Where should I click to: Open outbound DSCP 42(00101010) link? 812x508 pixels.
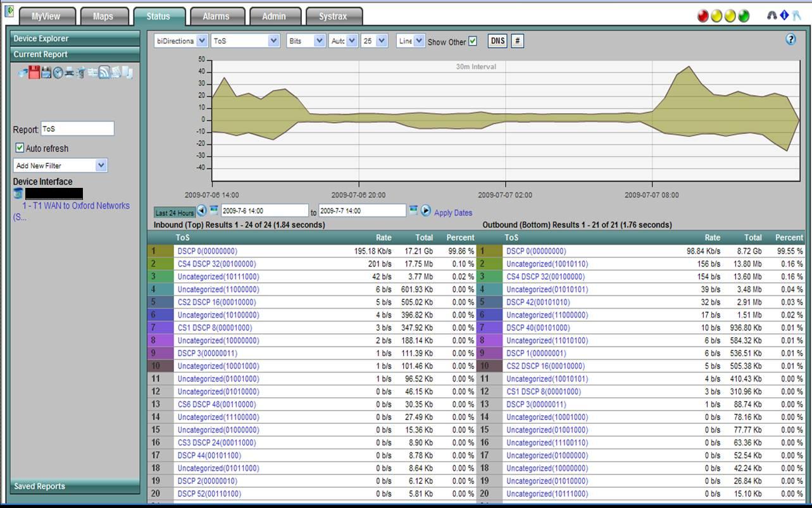click(x=538, y=302)
